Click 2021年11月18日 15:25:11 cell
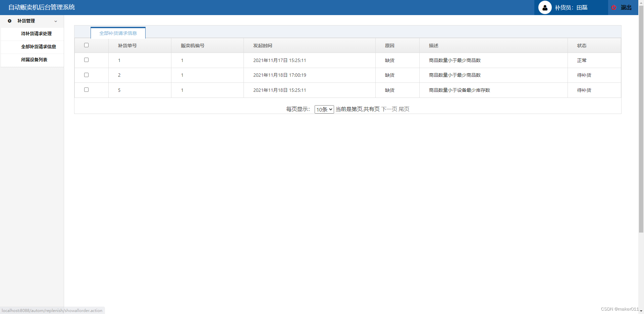 coord(279,90)
